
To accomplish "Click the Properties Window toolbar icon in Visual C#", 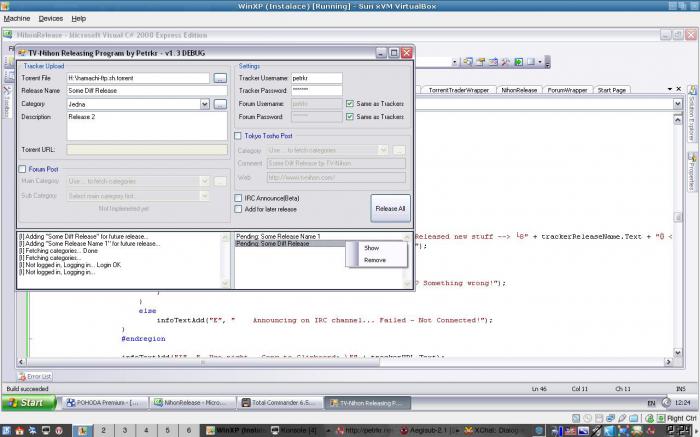I will (480, 62).
